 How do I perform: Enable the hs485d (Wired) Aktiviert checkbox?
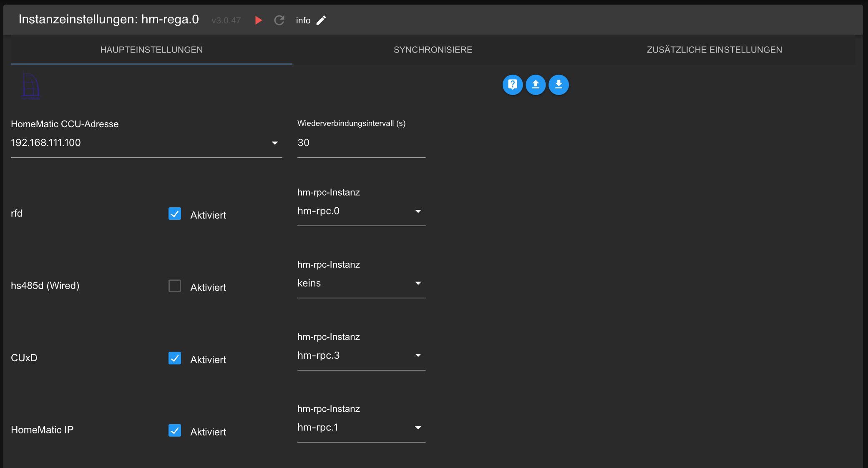(175, 286)
